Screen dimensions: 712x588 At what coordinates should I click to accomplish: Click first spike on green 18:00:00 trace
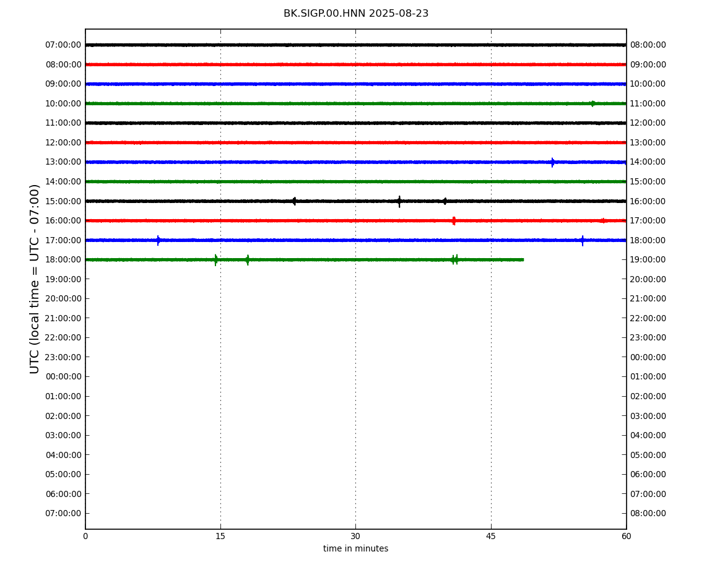coord(215,260)
